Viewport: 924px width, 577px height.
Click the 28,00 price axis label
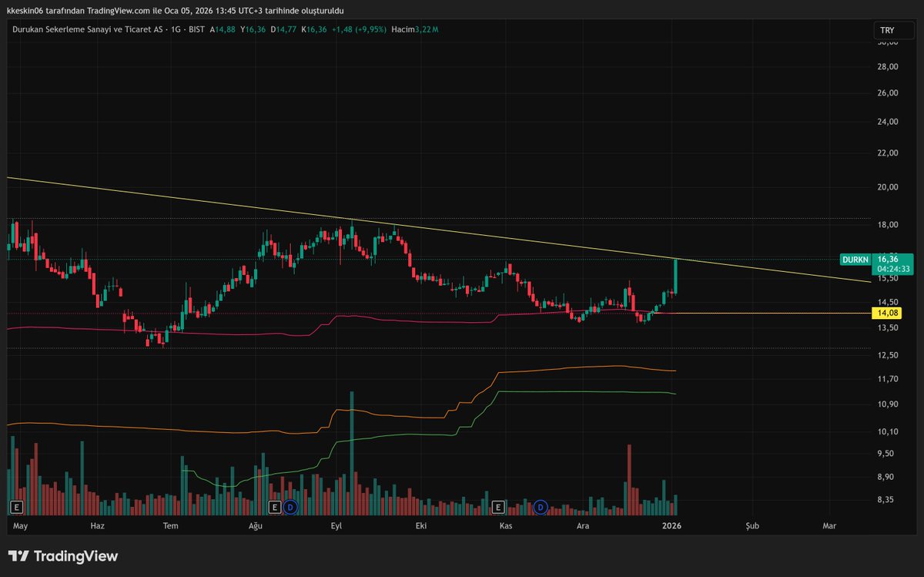[888, 67]
